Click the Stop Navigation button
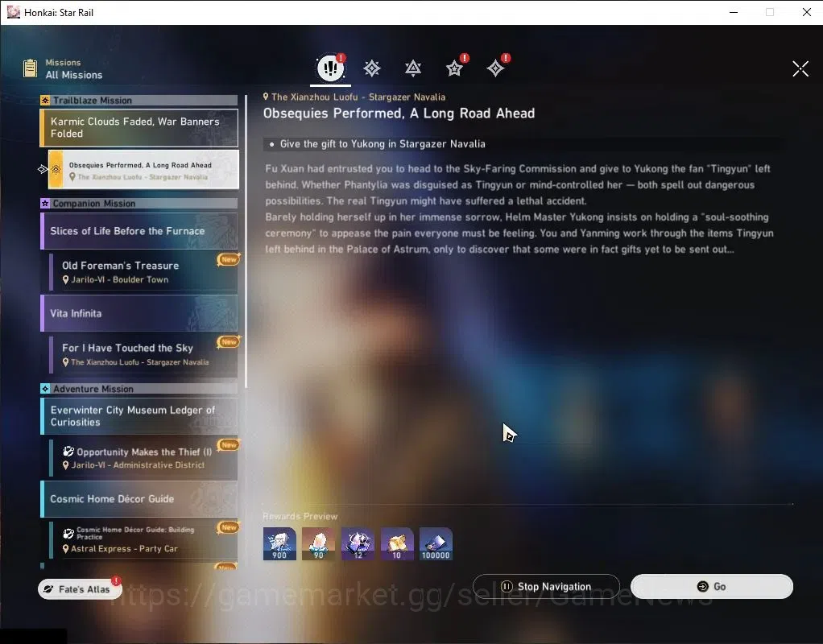 (x=547, y=586)
